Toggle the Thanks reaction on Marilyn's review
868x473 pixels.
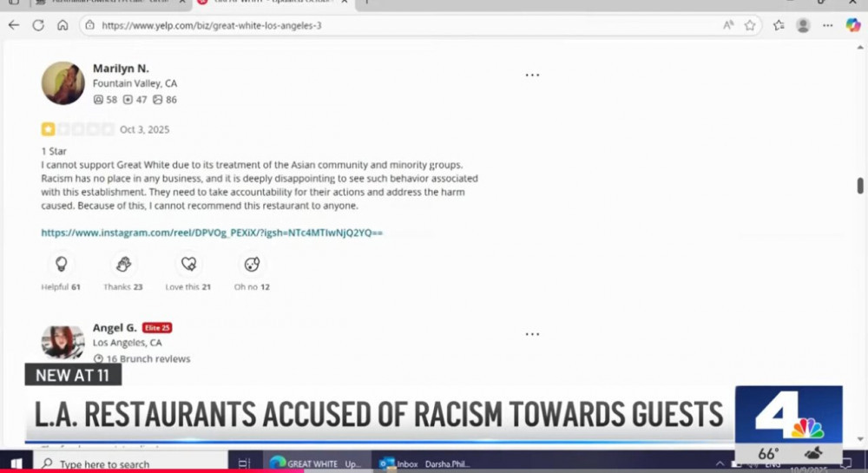[123, 265]
